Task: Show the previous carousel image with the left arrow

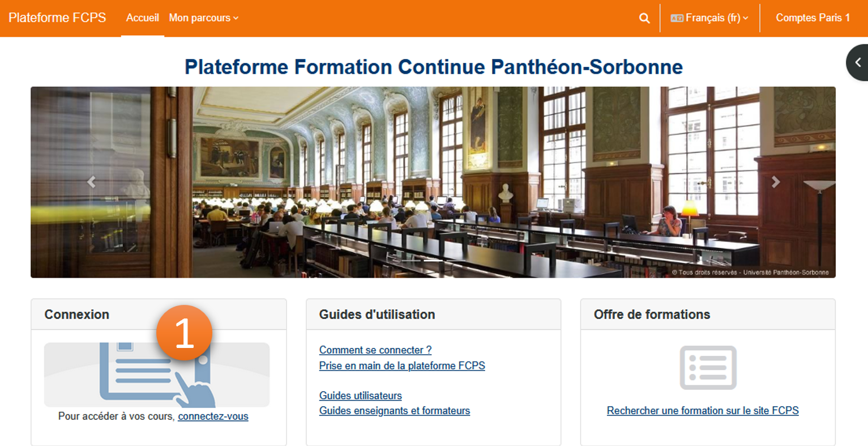Action: [92, 182]
